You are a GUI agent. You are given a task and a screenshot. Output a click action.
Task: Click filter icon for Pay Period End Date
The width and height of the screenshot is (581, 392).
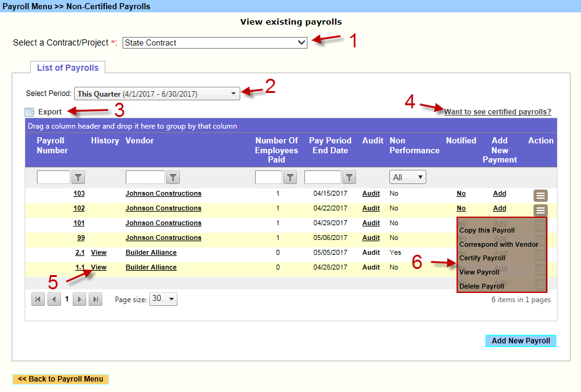tap(349, 178)
